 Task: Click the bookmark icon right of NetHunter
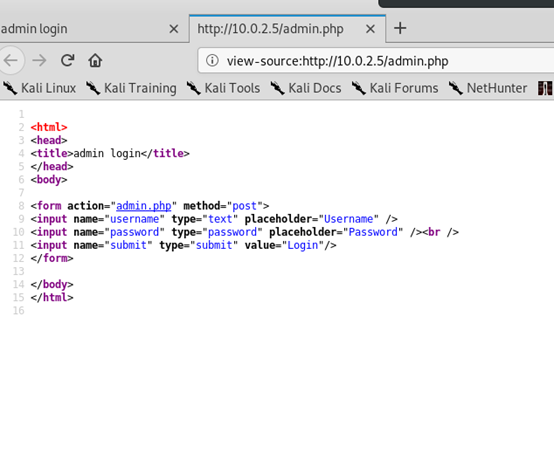click(544, 88)
